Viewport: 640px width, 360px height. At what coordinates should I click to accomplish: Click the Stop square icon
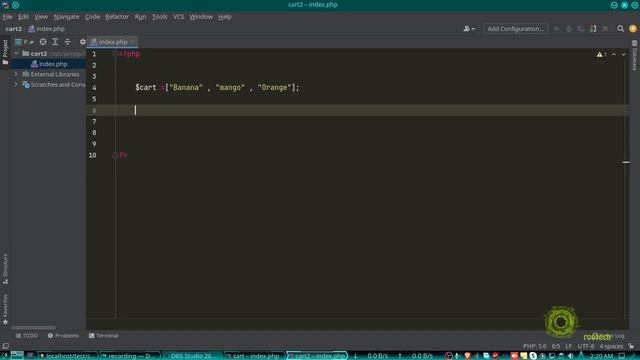(605, 29)
